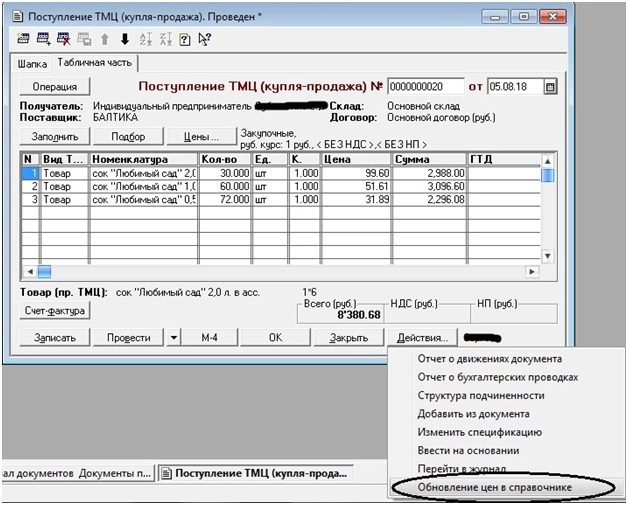Screen dimensions: 628x505
Task: Open the description help icon
Action: pyautogui.click(x=185, y=40)
